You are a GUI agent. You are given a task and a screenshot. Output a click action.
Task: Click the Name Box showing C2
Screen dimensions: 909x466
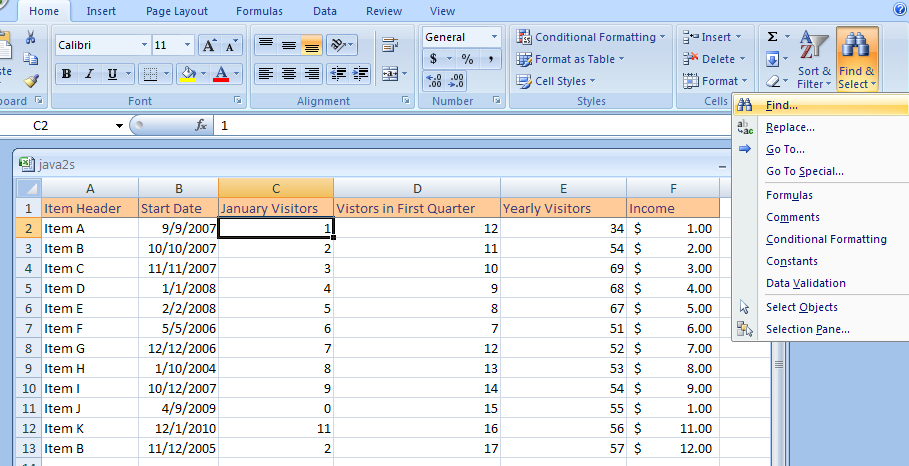point(58,125)
